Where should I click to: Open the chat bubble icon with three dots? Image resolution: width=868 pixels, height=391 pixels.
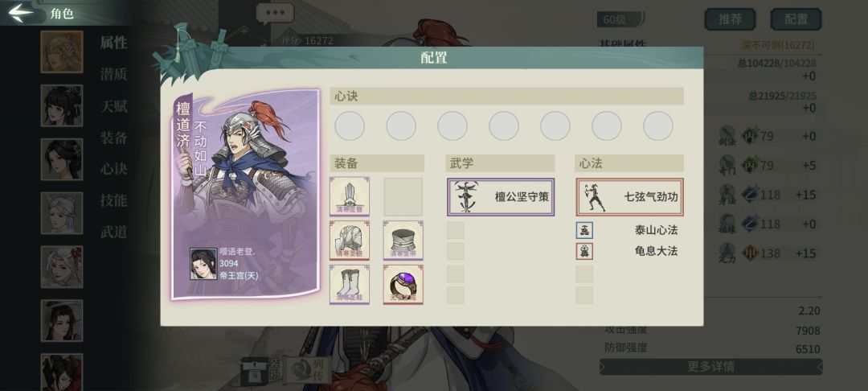(275, 14)
